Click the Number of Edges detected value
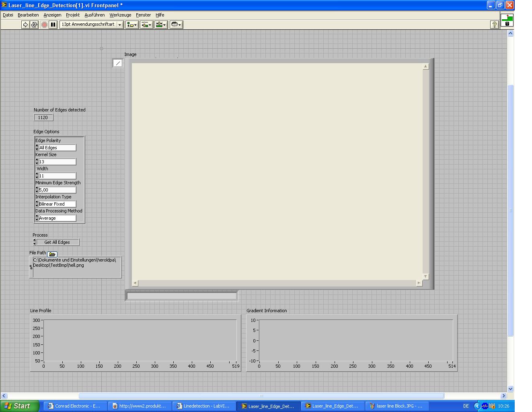 pos(43,117)
